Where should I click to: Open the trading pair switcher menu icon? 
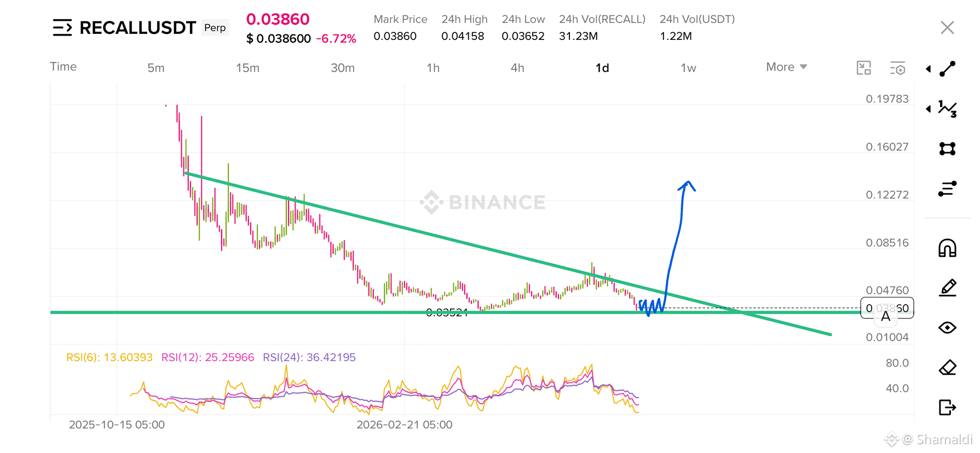point(62,28)
